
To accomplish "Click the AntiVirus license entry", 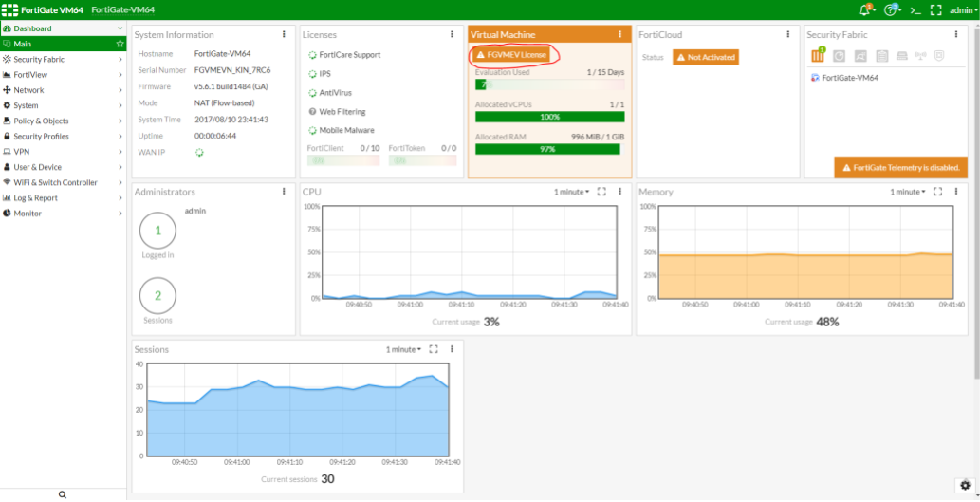I will click(329, 92).
